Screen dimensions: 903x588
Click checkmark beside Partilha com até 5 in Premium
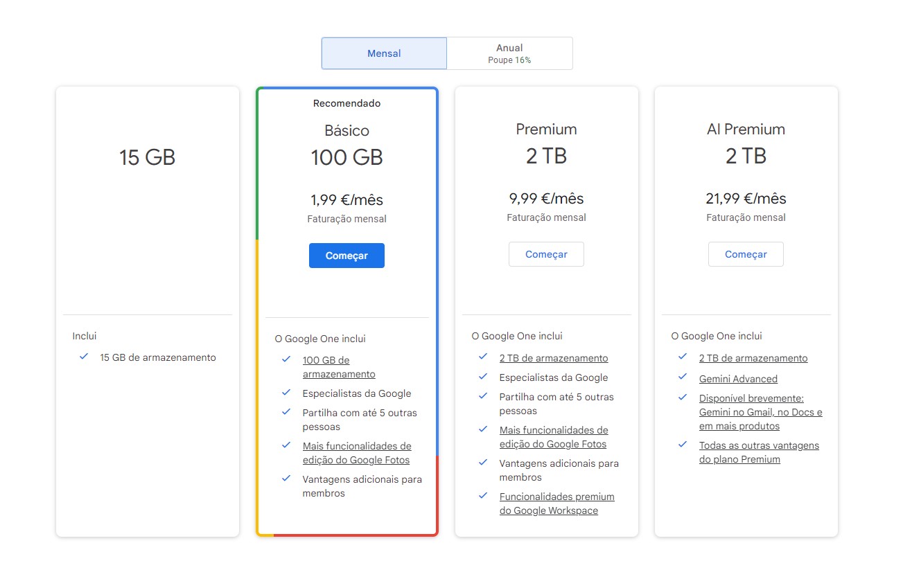pyautogui.click(x=483, y=395)
